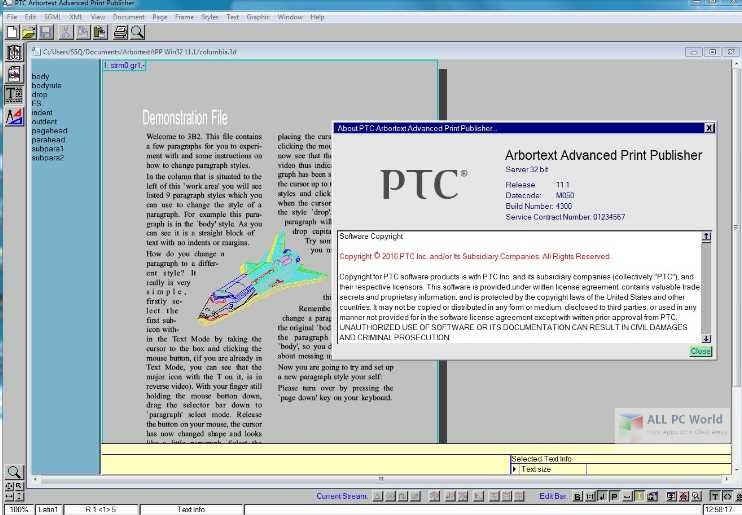Click the 100% zoom status bar field
Viewport: 742px width, 515px height.
(19, 510)
